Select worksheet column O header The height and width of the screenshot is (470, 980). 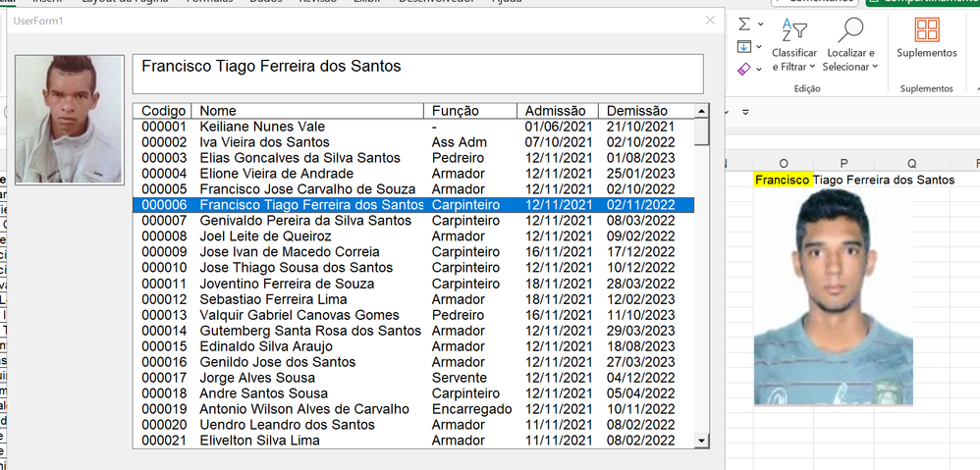pyautogui.click(x=784, y=164)
